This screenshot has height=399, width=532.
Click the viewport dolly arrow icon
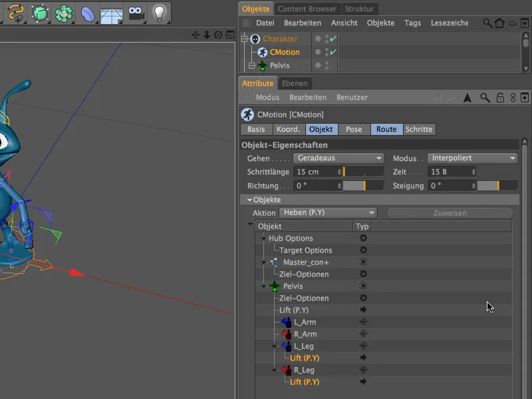pyautogui.click(x=207, y=35)
